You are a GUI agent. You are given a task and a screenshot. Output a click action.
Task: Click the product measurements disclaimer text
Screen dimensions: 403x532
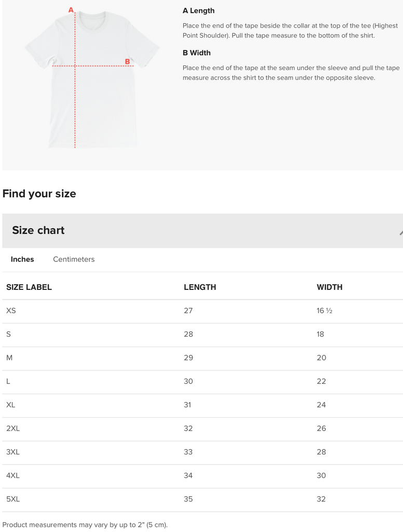pyautogui.click(x=85, y=525)
